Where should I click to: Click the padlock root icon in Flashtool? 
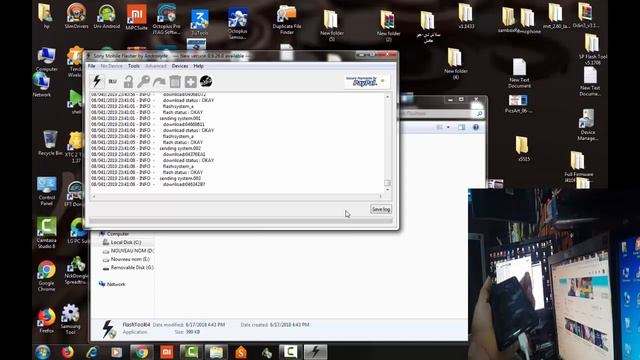click(128, 82)
